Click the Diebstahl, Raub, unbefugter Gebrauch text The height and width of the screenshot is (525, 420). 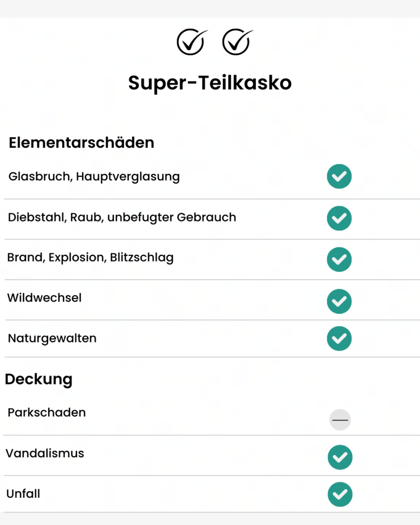[122, 217]
